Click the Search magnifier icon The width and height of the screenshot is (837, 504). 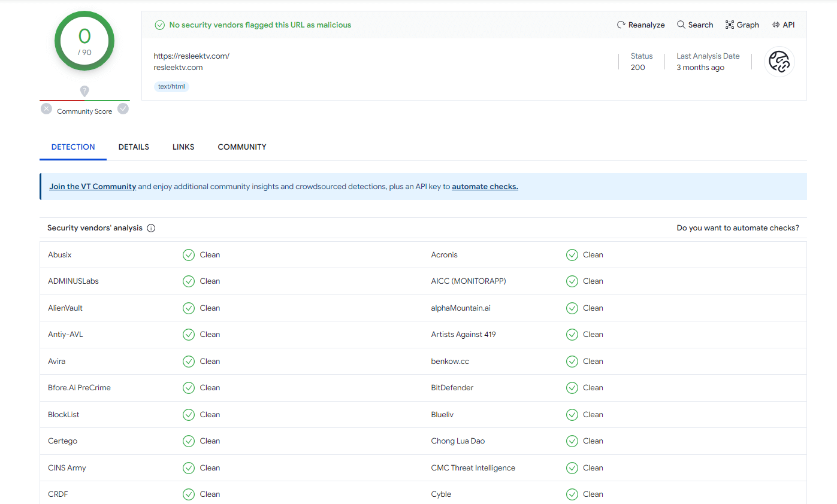pyautogui.click(x=681, y=25)
